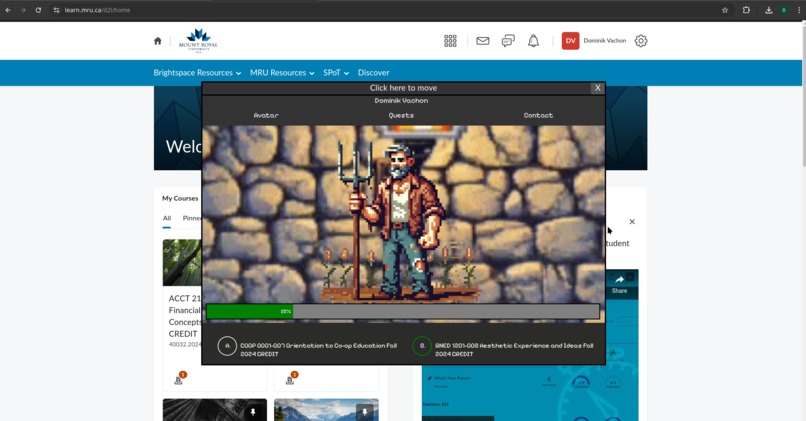
Task: Close the game overlay with the X button
Action: point(597,88)
